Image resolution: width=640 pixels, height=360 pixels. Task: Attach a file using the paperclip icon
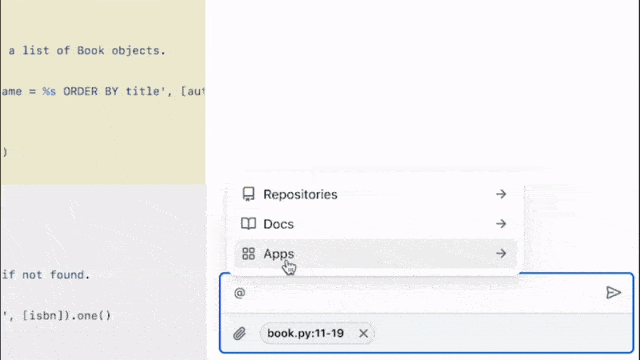(x=240, y=333)
